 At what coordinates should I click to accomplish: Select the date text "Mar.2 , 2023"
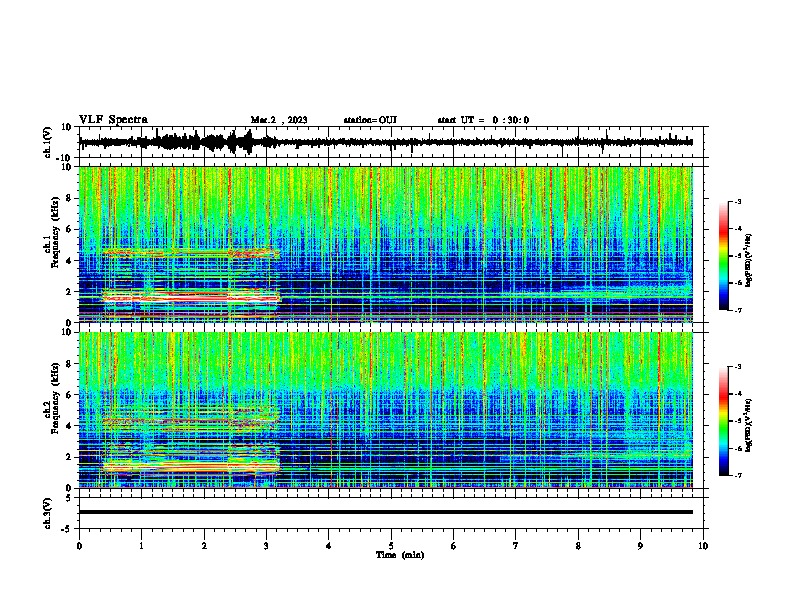coord(279,120)
